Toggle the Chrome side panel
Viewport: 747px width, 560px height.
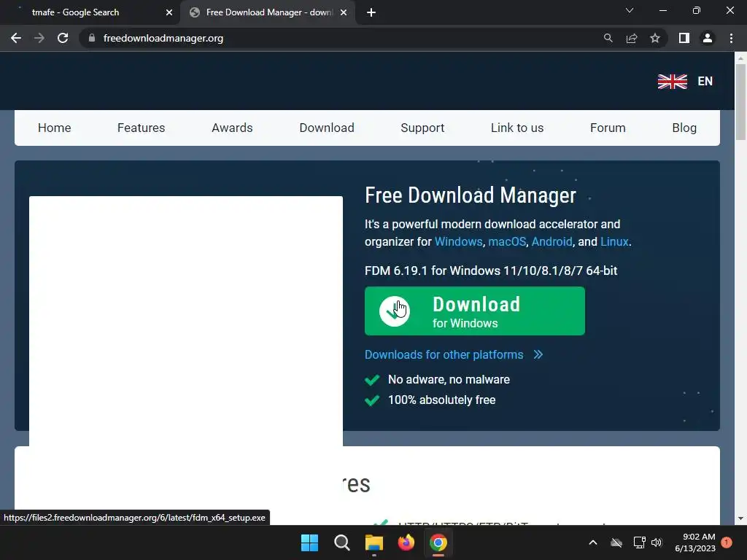pyautogui.click(x=684, y=38)
